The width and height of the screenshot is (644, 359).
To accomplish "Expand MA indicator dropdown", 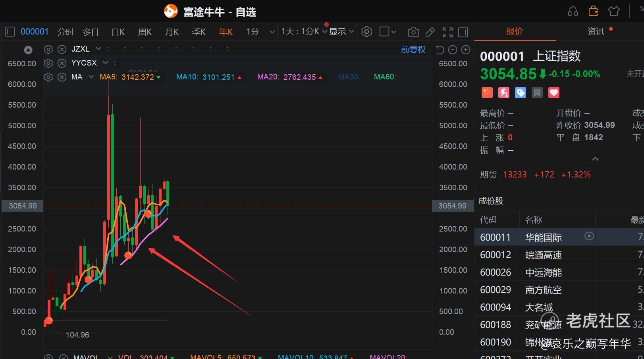I will click(x=91, y=77).
